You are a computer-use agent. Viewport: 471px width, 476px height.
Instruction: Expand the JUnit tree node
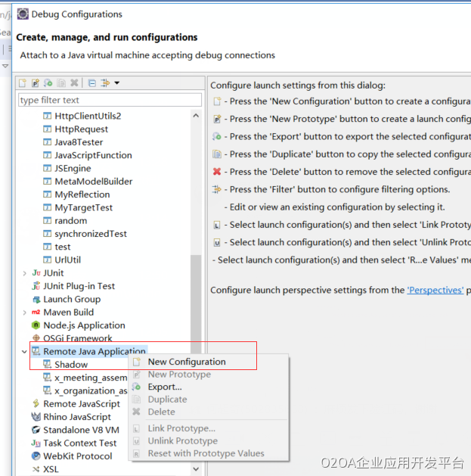click(24, 273)
